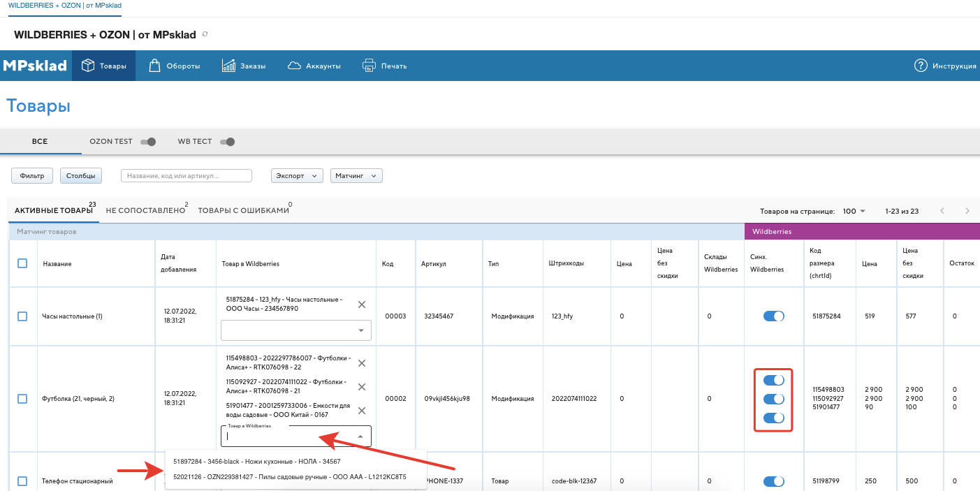Remove the Часы настольные Wildberries match

(x=361, y=305)
